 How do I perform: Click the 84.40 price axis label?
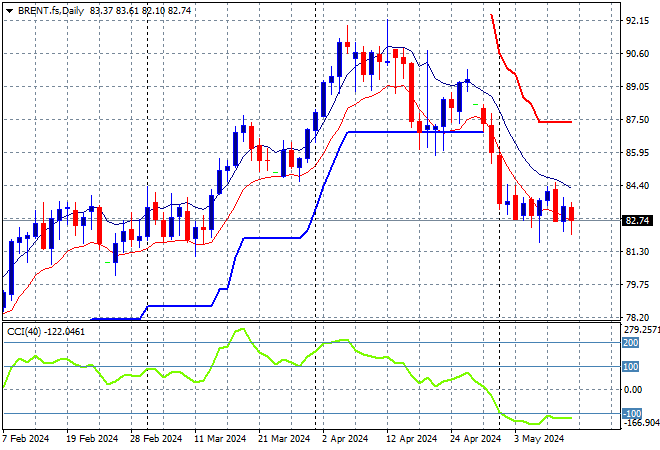tap(637, 185)
